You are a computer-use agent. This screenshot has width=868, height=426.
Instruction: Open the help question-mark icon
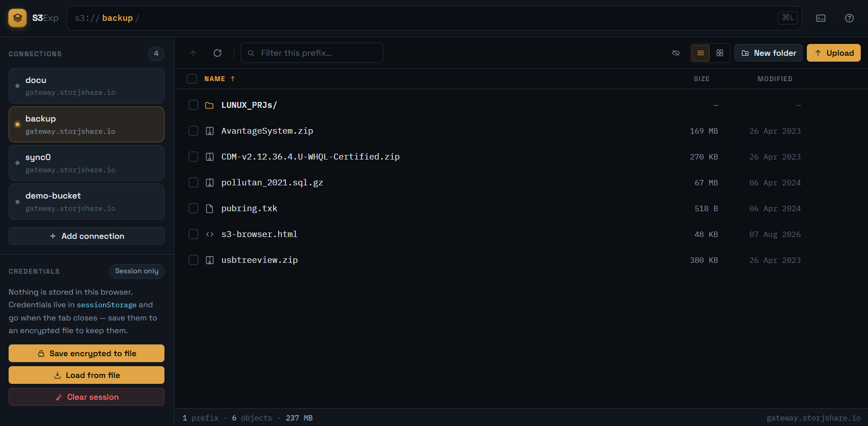tap(849, 18)
